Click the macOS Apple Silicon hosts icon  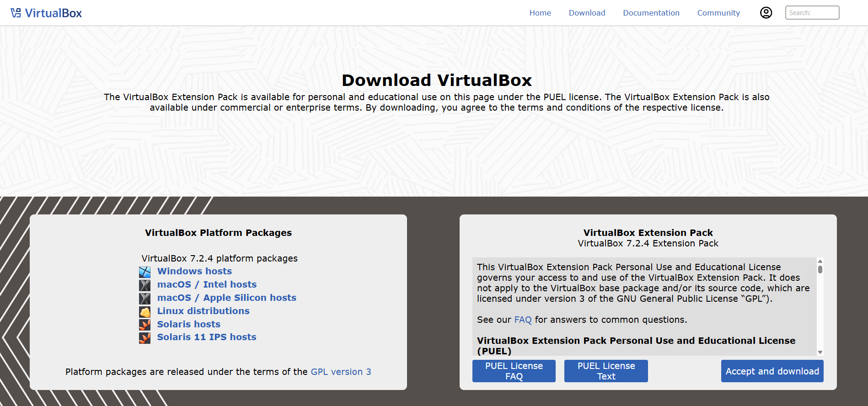click(145, 299)
